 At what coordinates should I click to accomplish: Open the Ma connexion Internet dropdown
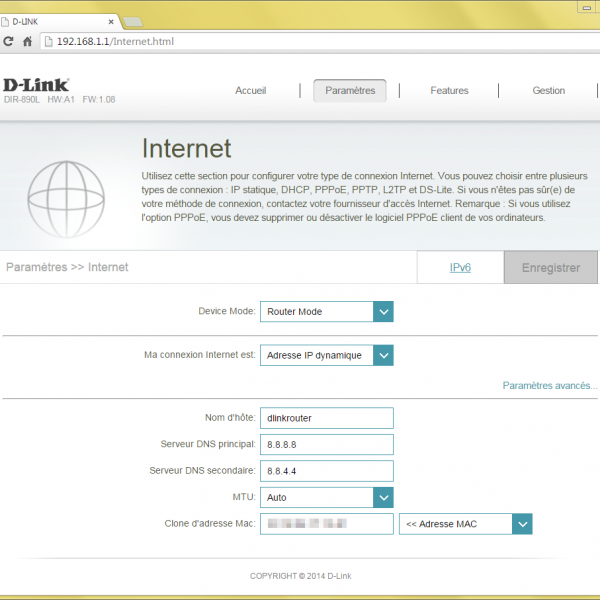pos(383,355)
